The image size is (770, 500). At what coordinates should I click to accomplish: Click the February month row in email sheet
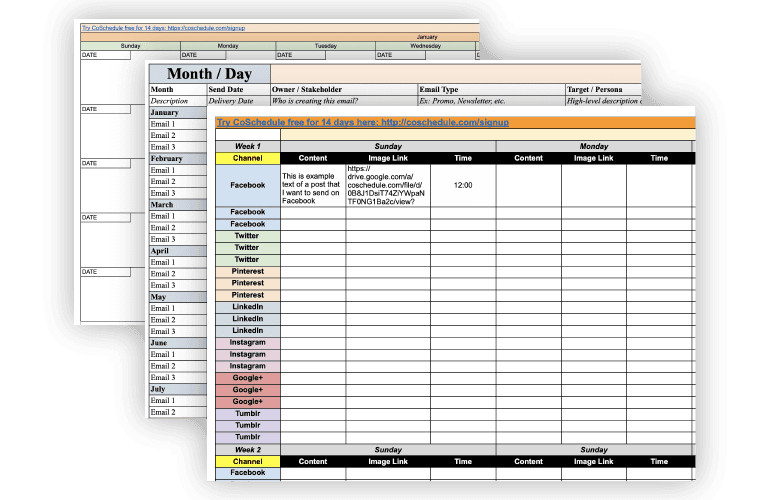(177, 158)
